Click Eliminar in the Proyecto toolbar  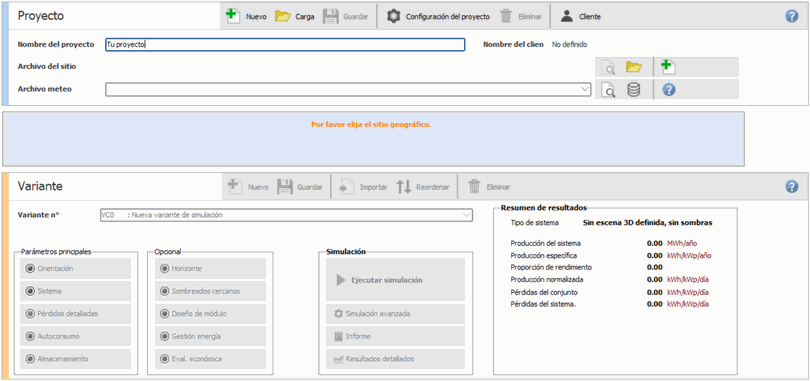pos(521,17)
